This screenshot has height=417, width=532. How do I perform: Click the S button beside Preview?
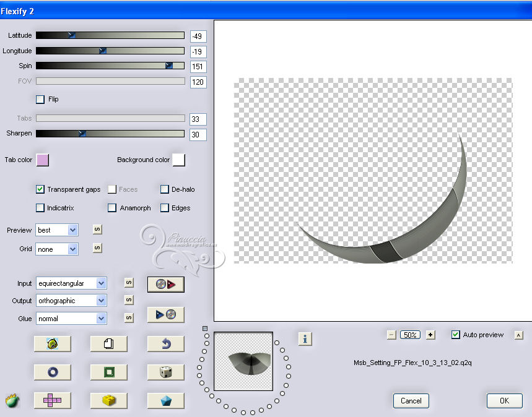click(x=97, y=230)
